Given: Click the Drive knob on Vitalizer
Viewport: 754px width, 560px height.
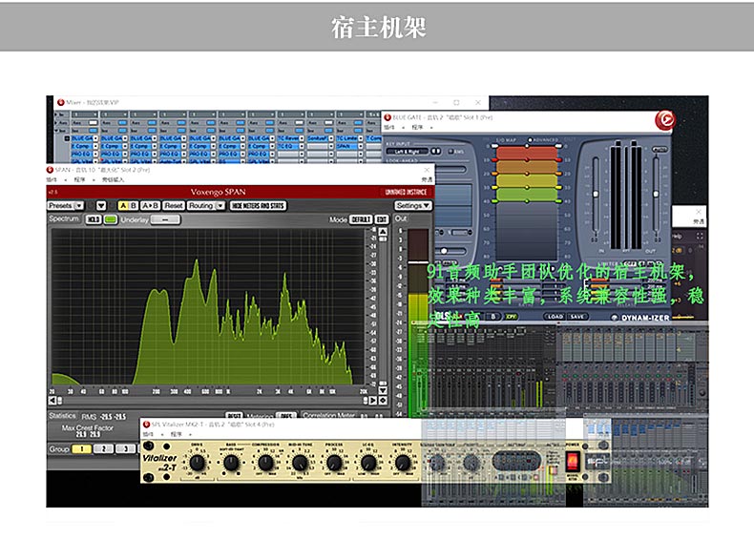Looking at the screenshot, I should [x=197, y=463].
